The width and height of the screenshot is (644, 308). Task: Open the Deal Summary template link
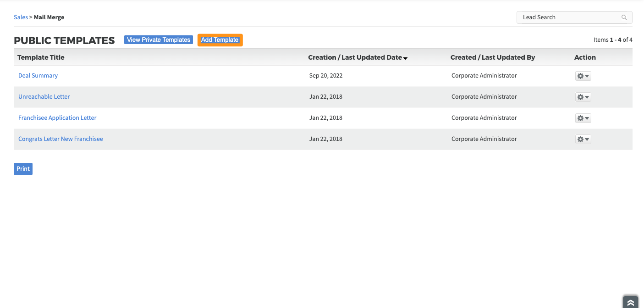38,76
